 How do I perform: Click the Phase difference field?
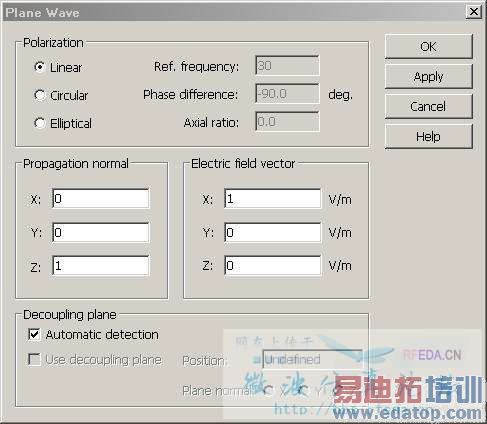pyautogui.click(x=287, y=94)
